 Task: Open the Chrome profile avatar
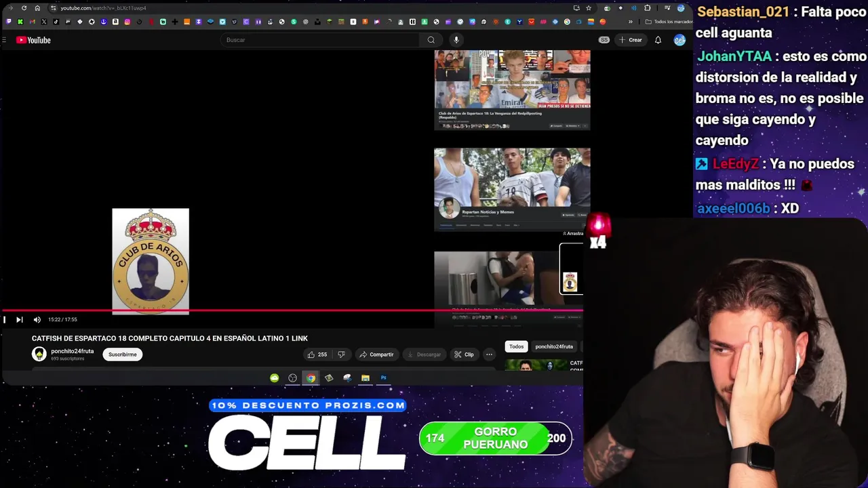tap(681, 8)
